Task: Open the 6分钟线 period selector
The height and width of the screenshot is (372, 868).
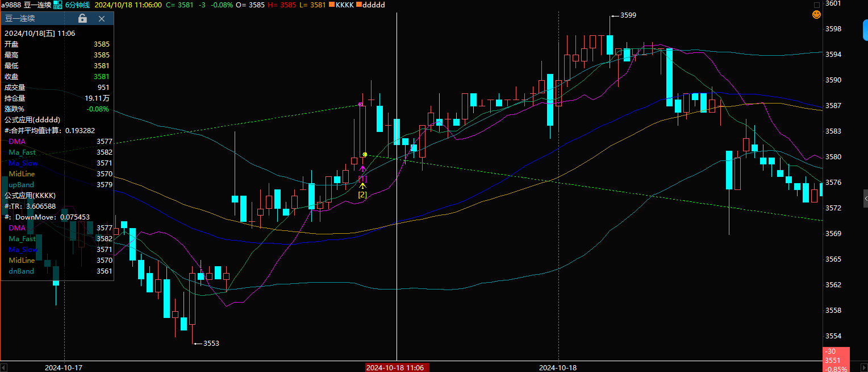Action: pyautogui.click(x=78, y=5)
